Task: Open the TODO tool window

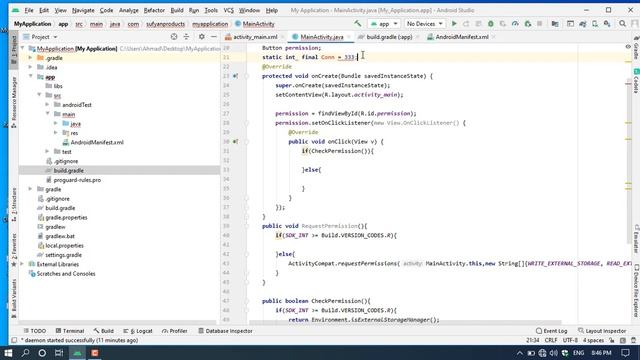Action: (x=35, y=331)
